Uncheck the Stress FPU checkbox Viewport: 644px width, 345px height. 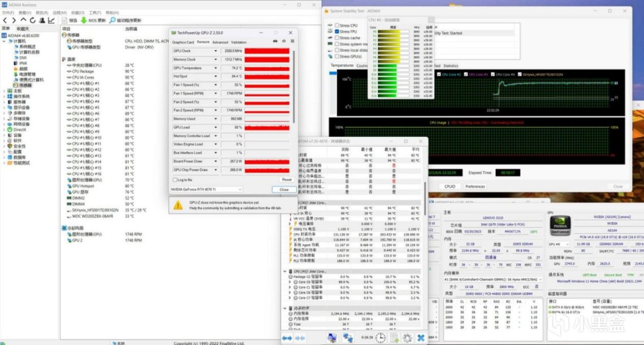coord(338,32)
